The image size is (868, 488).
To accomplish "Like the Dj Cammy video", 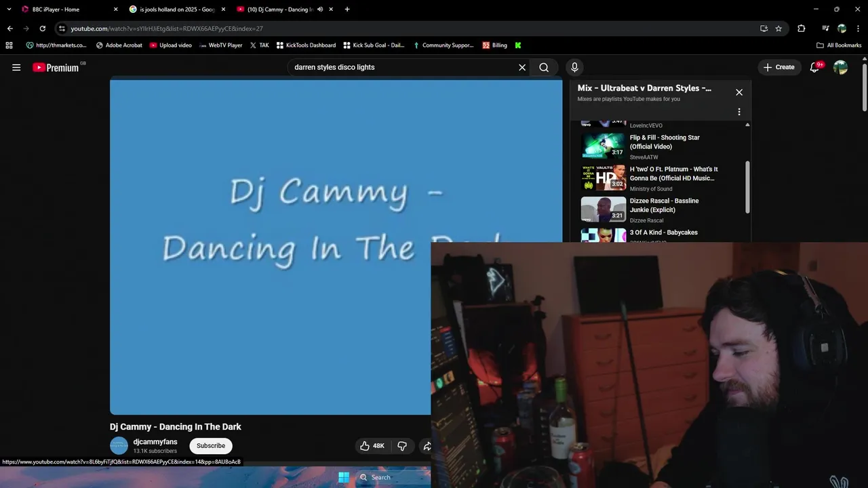I will click(372, 445).
